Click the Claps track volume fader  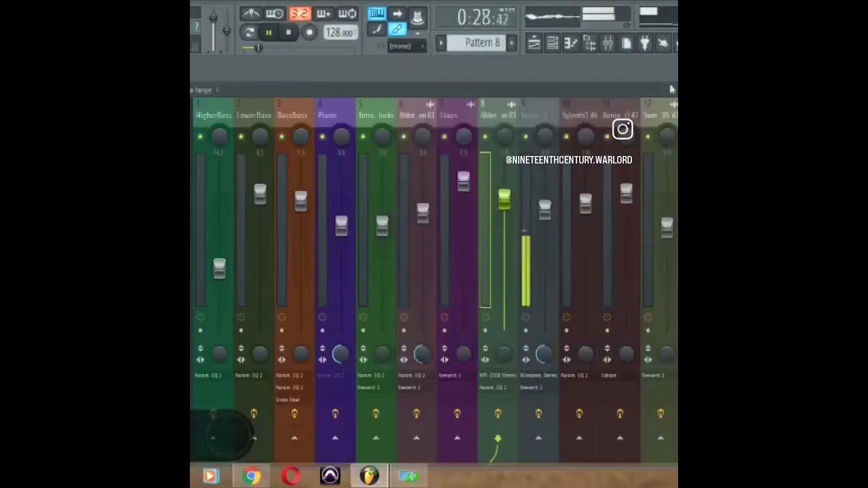coord(463,181)
